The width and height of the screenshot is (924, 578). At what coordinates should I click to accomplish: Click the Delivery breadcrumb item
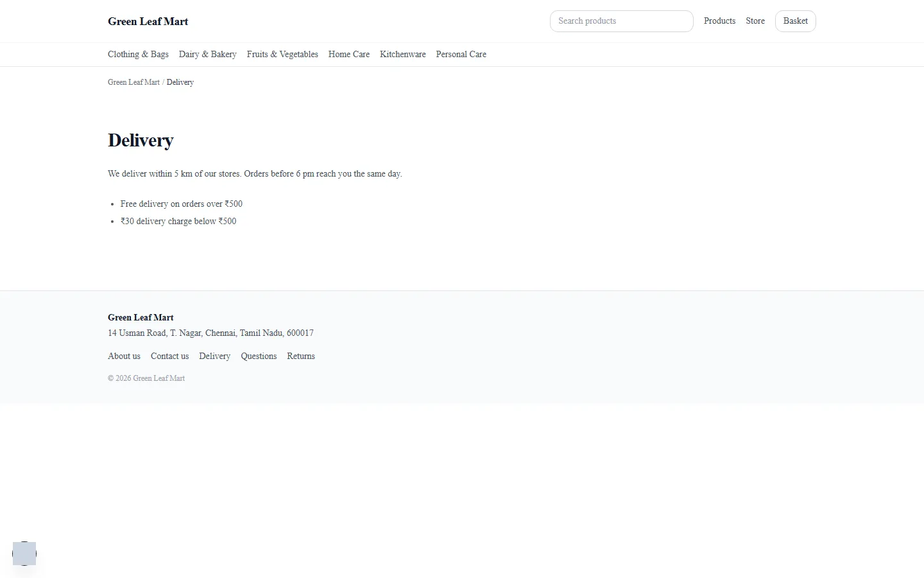point(180,82)
